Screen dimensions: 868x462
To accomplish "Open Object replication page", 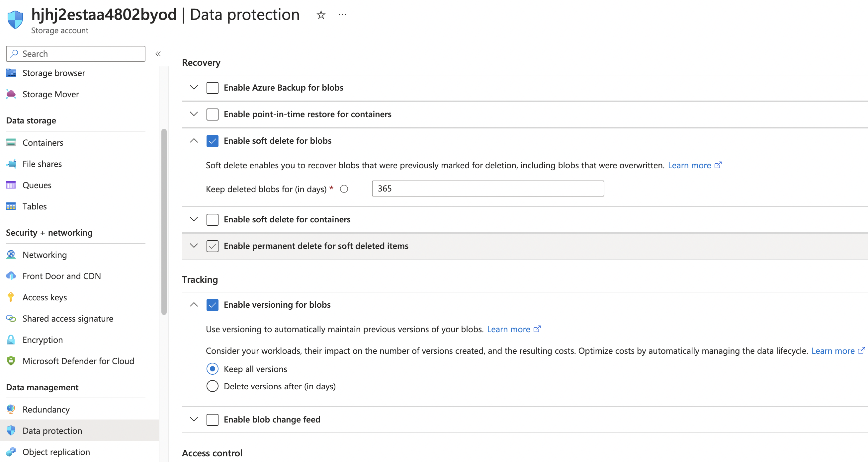I will click(56, 452).
